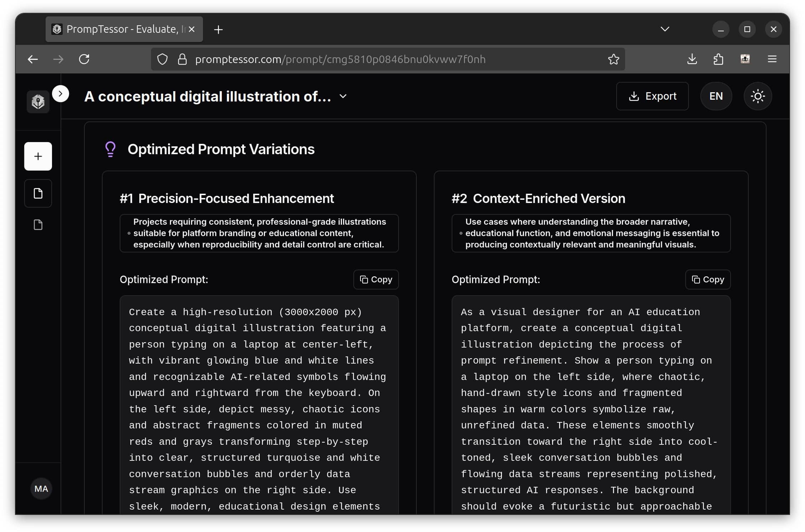Reload the page

pos(84,59)
